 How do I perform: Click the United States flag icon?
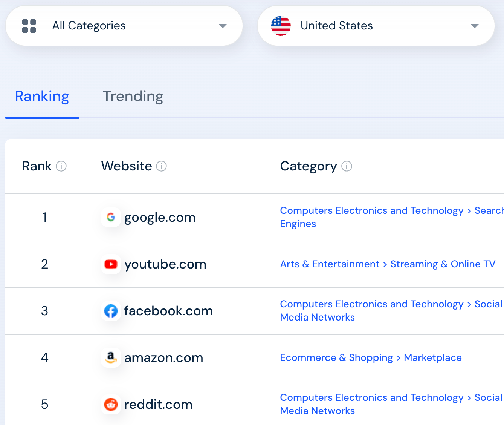point(281,26)
